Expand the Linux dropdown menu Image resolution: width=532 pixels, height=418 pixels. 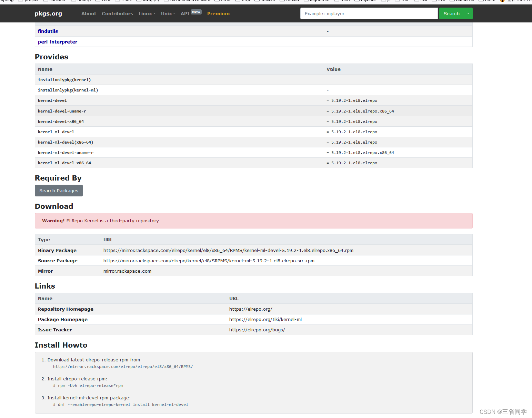(x=147, y=13)
